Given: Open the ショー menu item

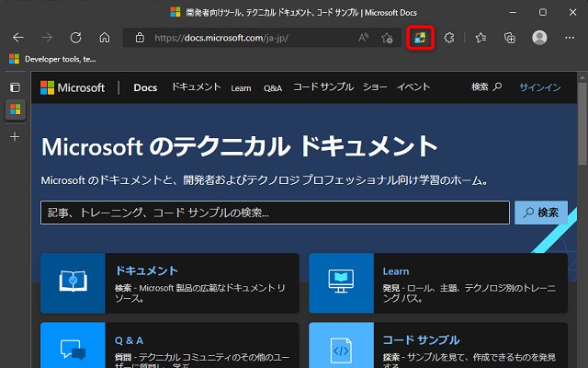Looking at the screenshot, I should (x=375, y=87).
